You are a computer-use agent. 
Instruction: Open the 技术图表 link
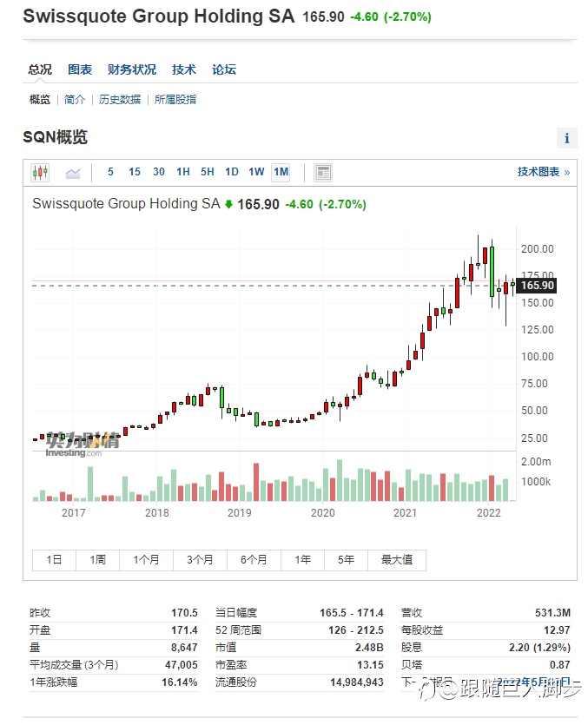[x=543, y=172]
